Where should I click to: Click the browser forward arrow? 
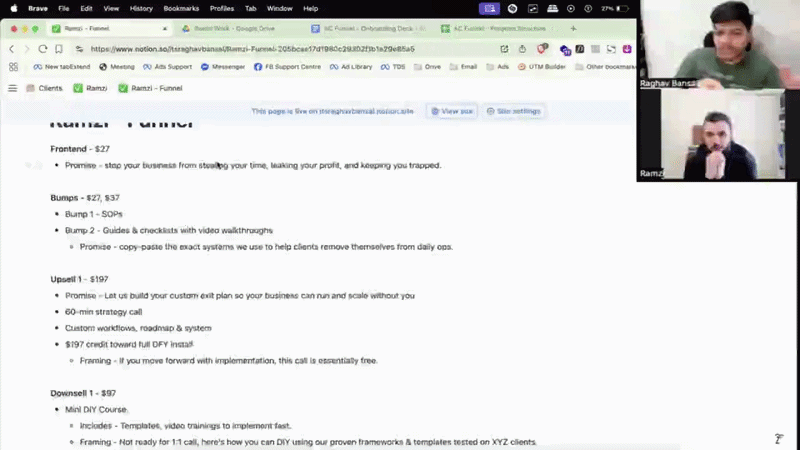tap(27, 49)
